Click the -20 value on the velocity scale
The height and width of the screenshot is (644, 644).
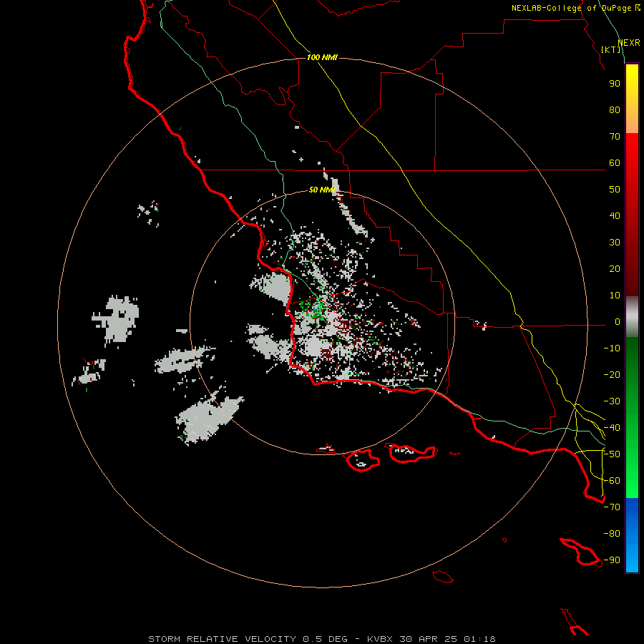click(x=612, y=375)
